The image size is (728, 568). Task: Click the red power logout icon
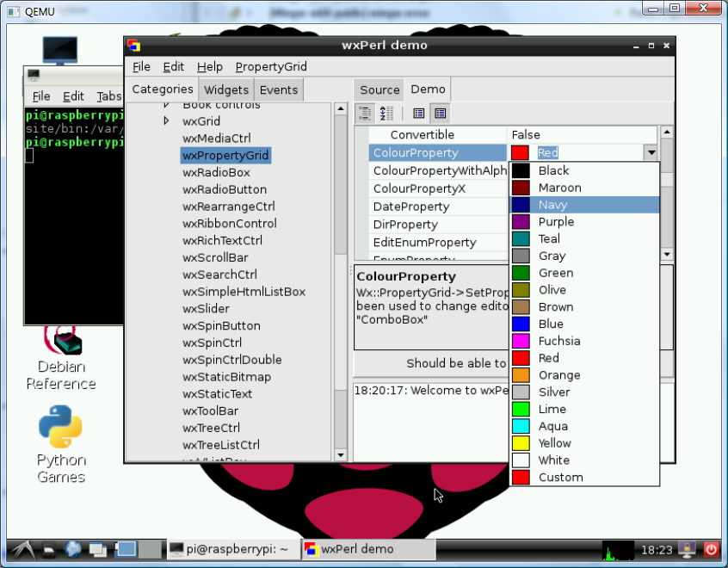(x=711, y=550)
